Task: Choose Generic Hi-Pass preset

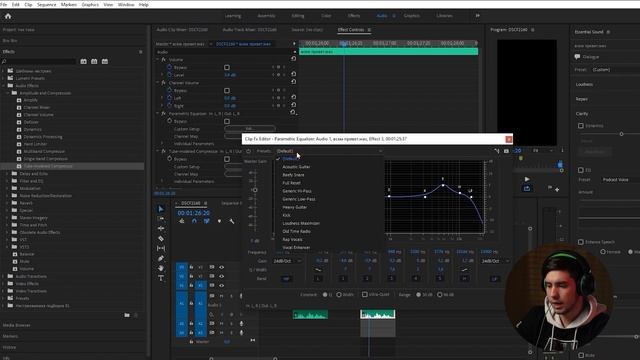Action: point(297,191)
